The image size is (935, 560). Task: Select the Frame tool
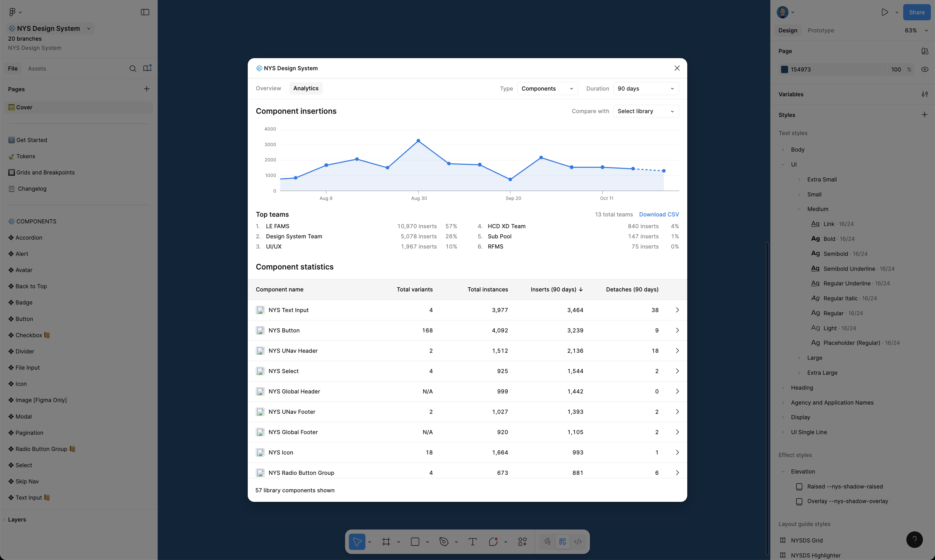point(386,542)
